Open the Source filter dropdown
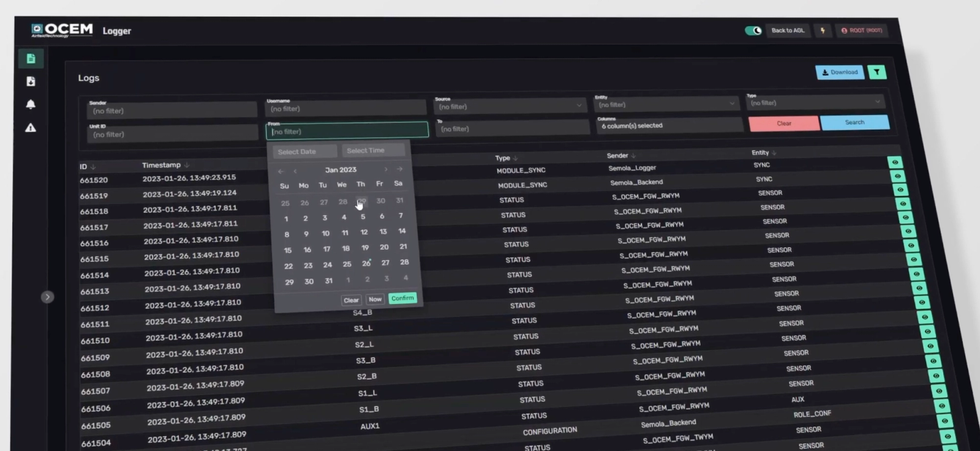 pyautogui.click(x=510, y=106)
